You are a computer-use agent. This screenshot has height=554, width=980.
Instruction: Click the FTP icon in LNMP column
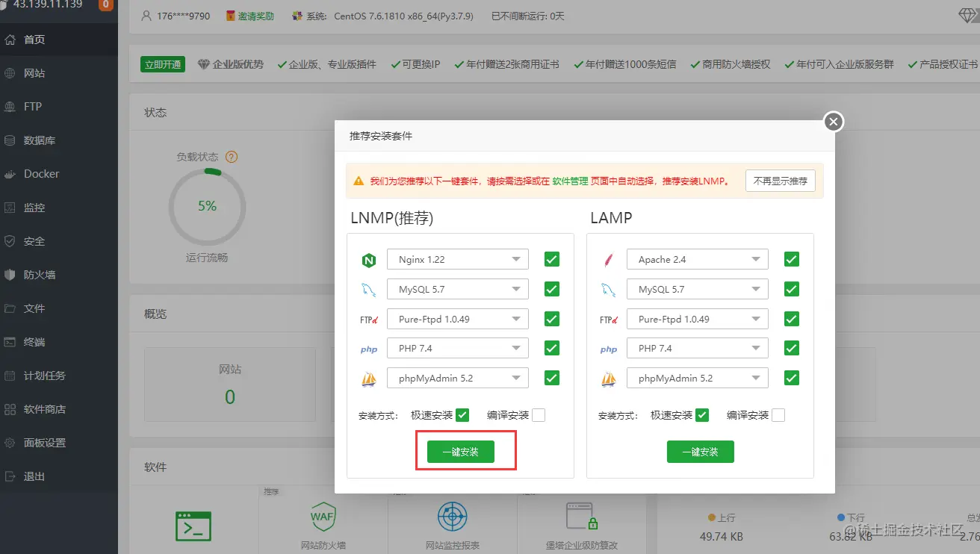(368, 320)
